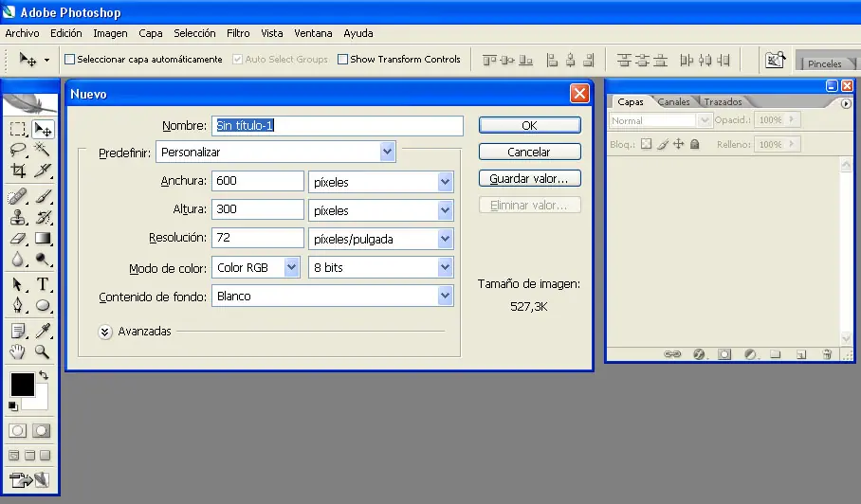This screenshot has height=504, width=861.
Task: Select the Lasso tool
Action: pos(18,150)
